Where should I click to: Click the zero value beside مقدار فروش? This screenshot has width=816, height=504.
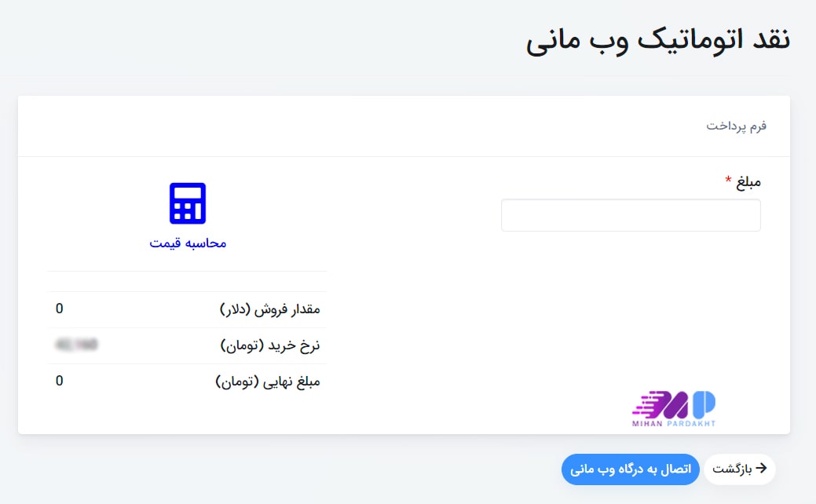(58, 309)
